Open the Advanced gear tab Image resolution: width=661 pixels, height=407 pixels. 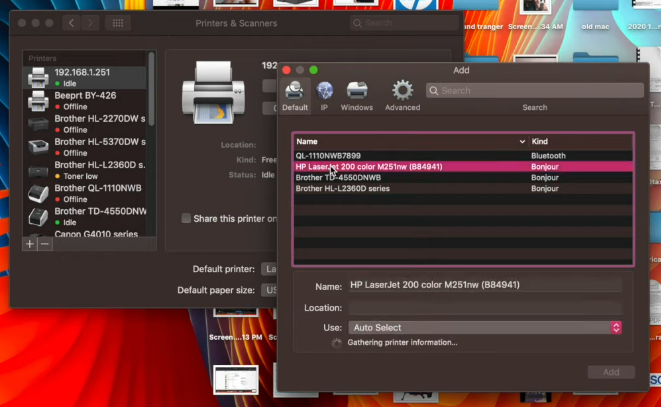tap(402, 96)
